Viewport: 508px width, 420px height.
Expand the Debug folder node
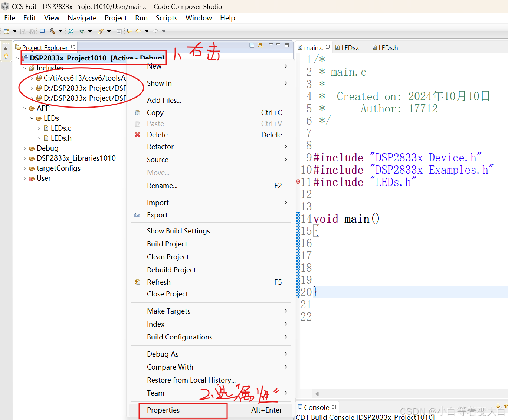[24, 148]
